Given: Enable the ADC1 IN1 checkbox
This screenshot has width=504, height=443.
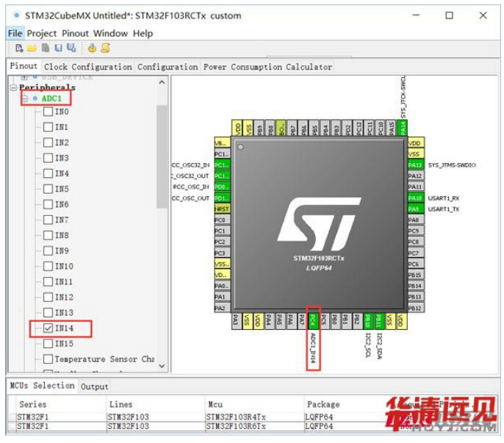Looking at the screenshot, I should (x=48, y=127).
